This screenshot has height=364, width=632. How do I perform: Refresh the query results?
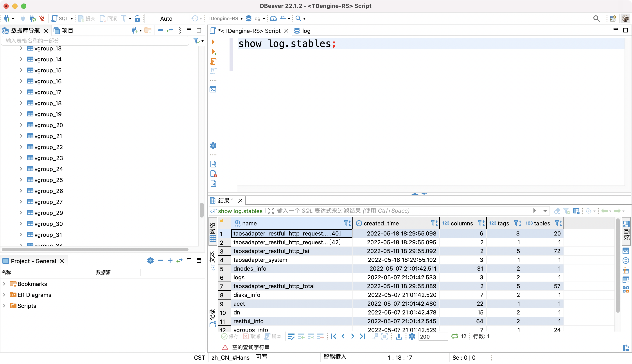589,211
